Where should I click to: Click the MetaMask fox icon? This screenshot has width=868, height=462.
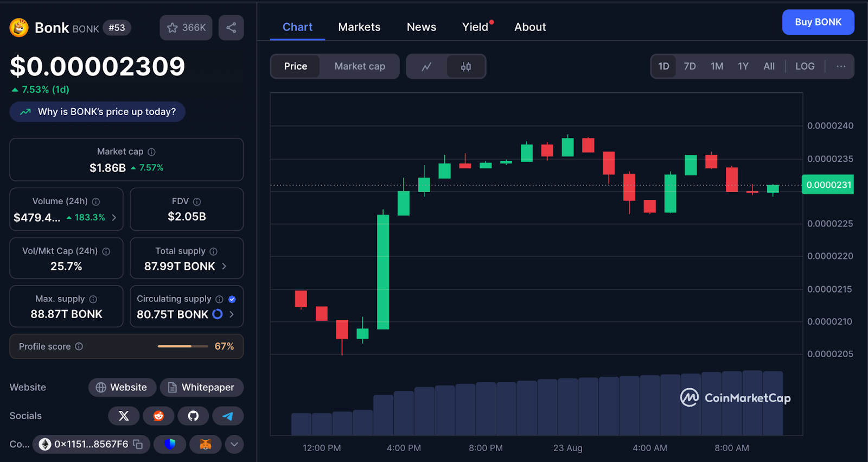pos(205,444)
